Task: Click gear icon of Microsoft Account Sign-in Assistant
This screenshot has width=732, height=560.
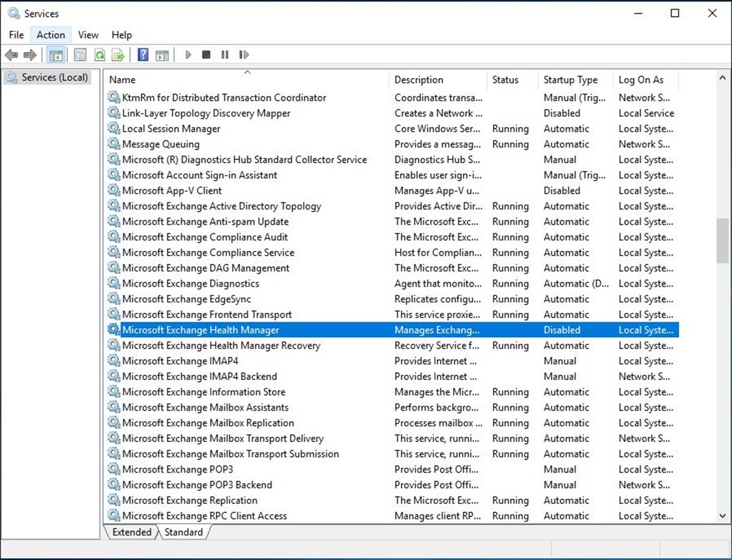Action: pyautogui.click(x=113, y=175)
